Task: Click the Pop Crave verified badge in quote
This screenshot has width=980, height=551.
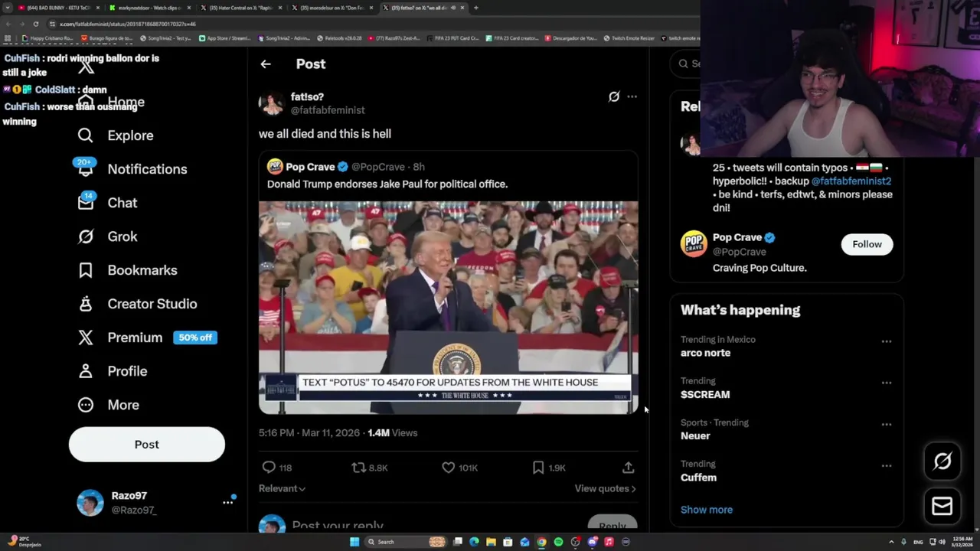Action: coord(343,167)
